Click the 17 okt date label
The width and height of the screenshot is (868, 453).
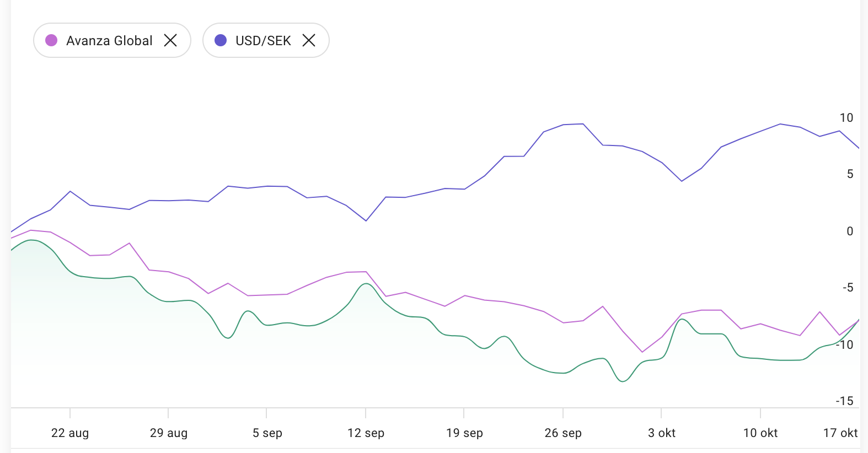pyautogui.click(x=840, y=433)
